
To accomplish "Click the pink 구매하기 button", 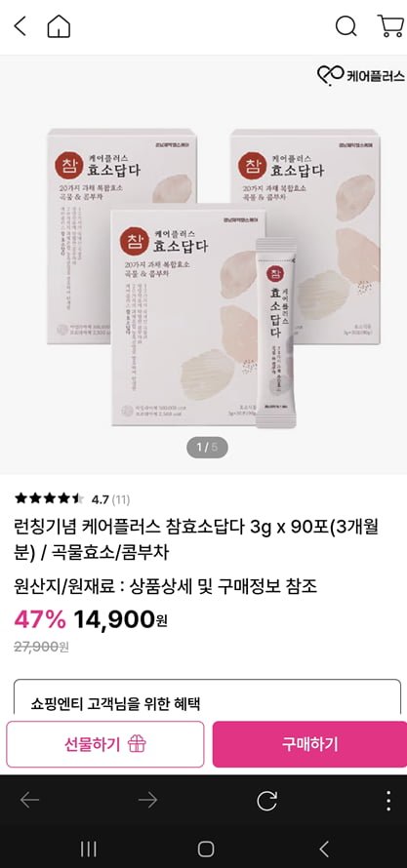I will pyautogui.click(x=309, y=744).
